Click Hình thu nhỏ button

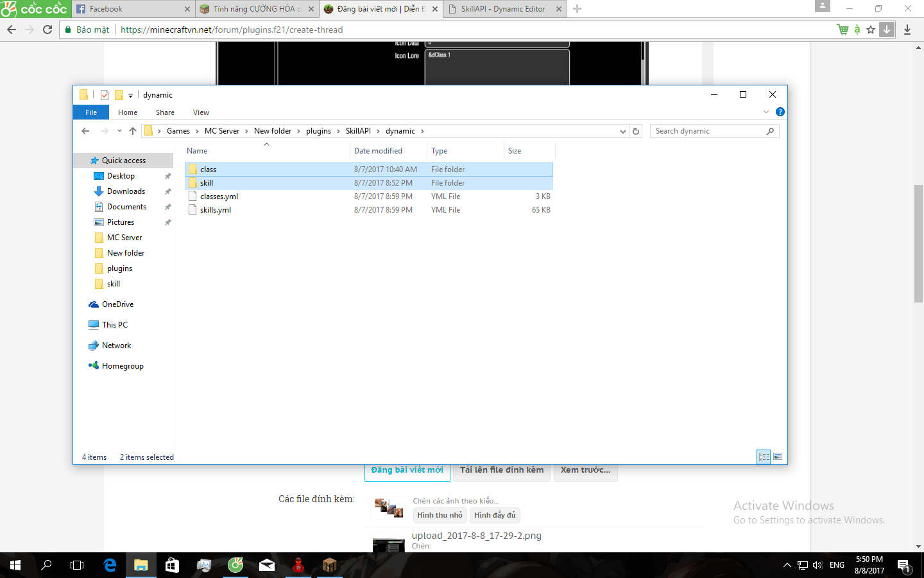[x=440, y=515]
